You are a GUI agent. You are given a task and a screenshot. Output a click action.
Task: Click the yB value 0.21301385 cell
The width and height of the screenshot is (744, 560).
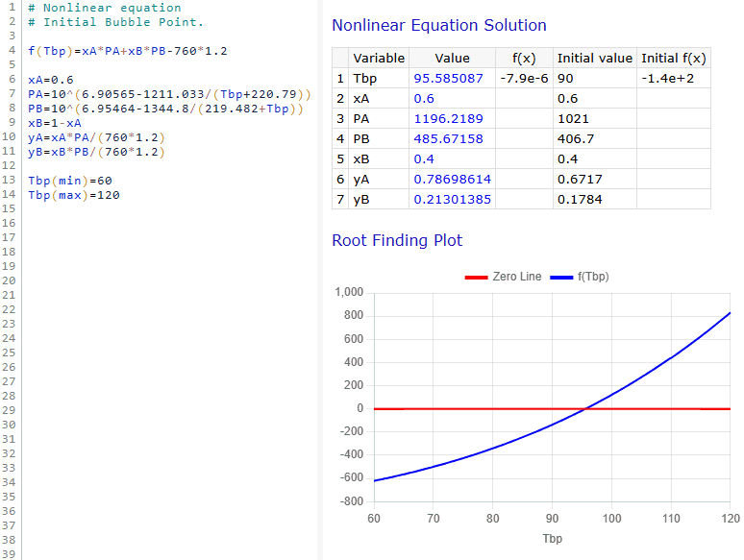point(452,199)
